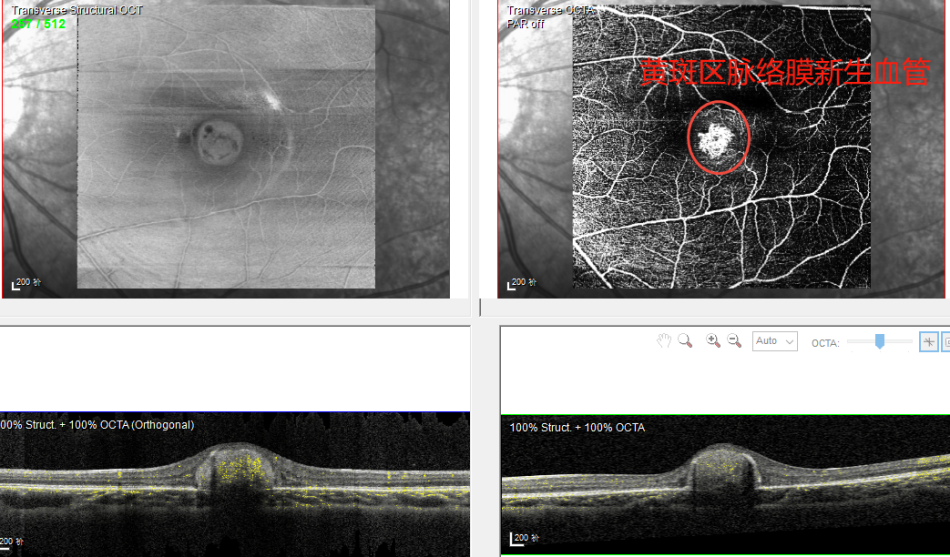Click the partially visible button right of crosshair
The height and width of the screenshot is (557, 950).
[946, 342]
